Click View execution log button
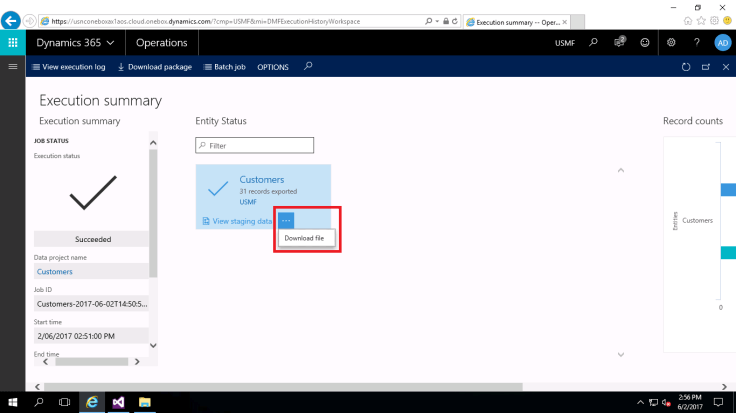Image resolution: width=736 pixels, height=413 pixels. [x=69, y=67]
